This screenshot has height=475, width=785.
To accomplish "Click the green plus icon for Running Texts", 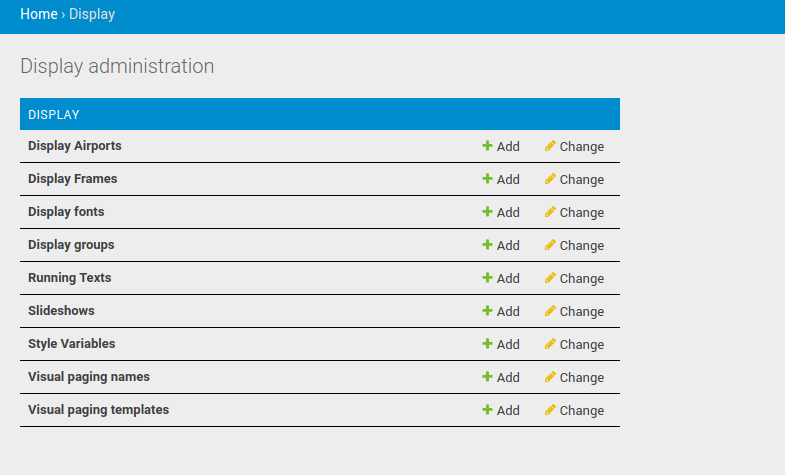I will click(487, 278).
